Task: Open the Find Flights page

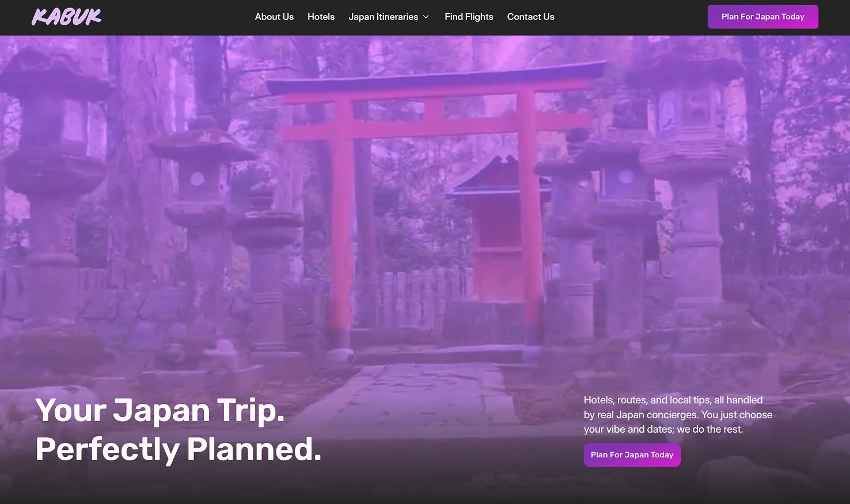Action: coord(469,17)
